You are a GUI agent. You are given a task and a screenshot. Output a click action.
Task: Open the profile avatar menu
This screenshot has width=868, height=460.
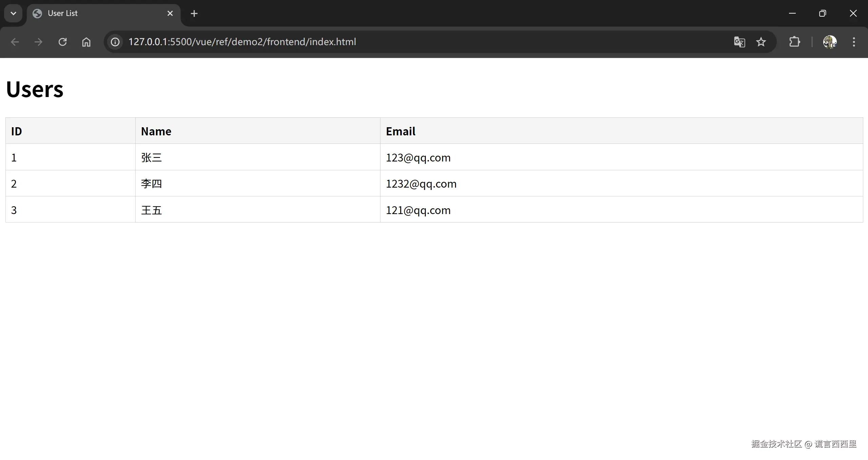[x=830, y=42]
